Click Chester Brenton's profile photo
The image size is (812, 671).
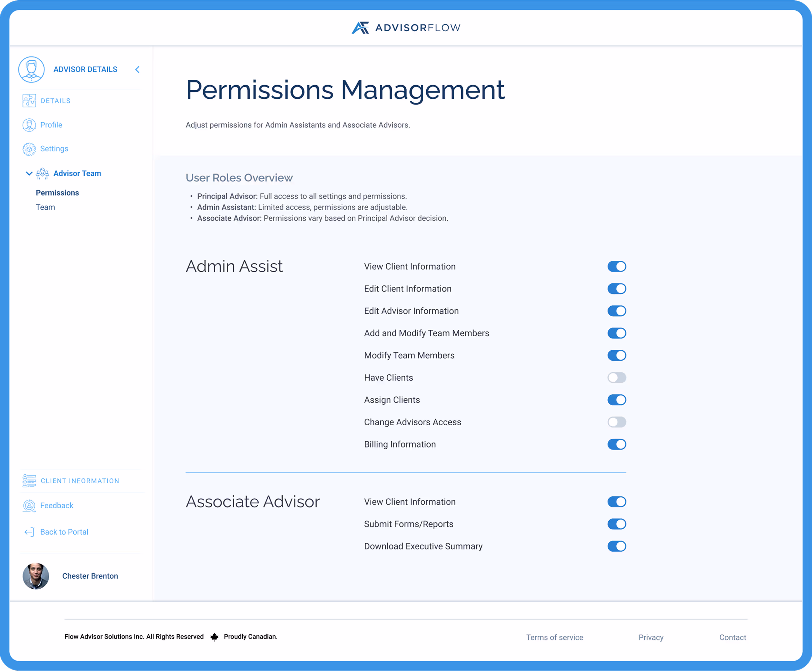(x=36, y=576)
